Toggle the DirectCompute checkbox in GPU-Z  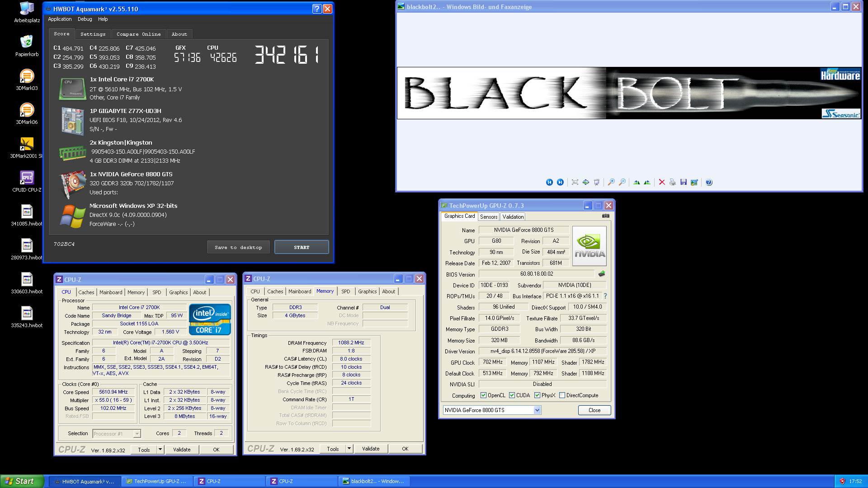pyautogui.click(x=562, y=395)
